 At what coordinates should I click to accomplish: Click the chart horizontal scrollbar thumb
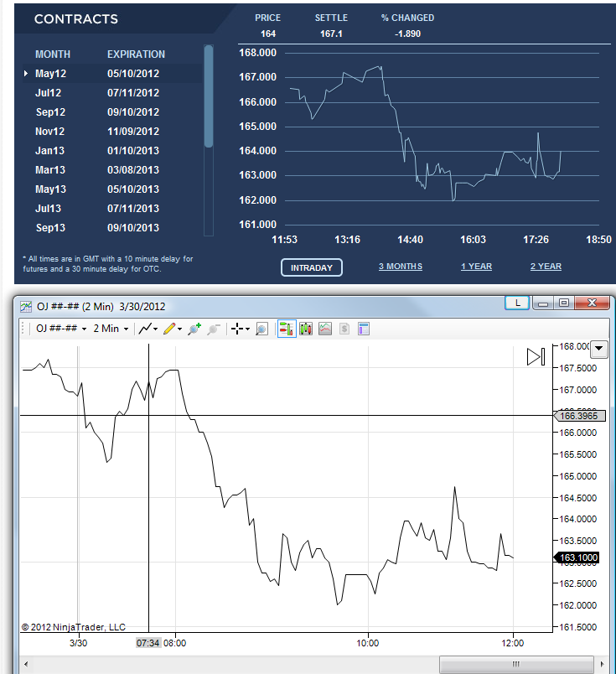point(516,664)
